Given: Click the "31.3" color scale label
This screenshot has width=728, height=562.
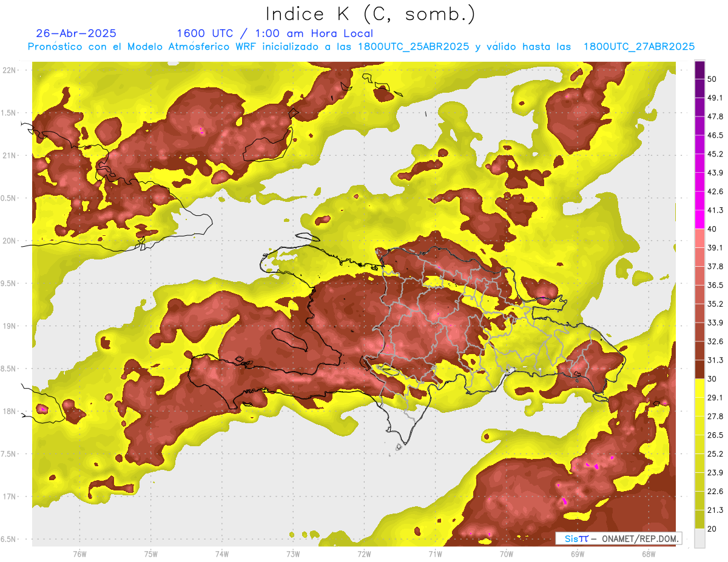Looking at the screenshot, I should (x=715, y=360).
